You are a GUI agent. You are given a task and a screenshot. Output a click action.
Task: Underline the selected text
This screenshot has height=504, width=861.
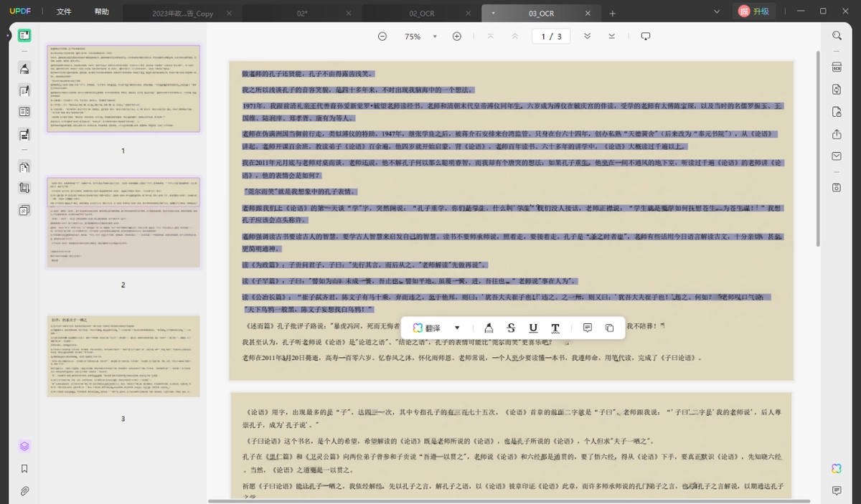533,328
